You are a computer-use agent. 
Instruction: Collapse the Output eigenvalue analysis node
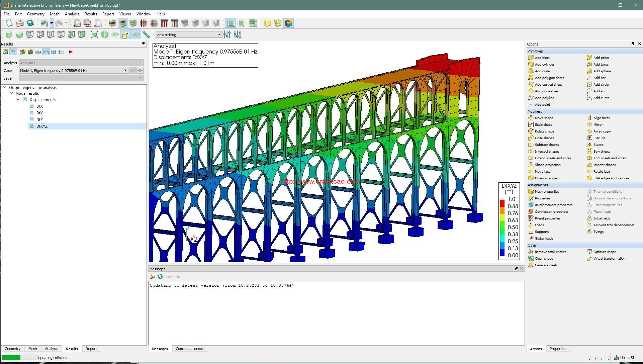click(5, 87)
